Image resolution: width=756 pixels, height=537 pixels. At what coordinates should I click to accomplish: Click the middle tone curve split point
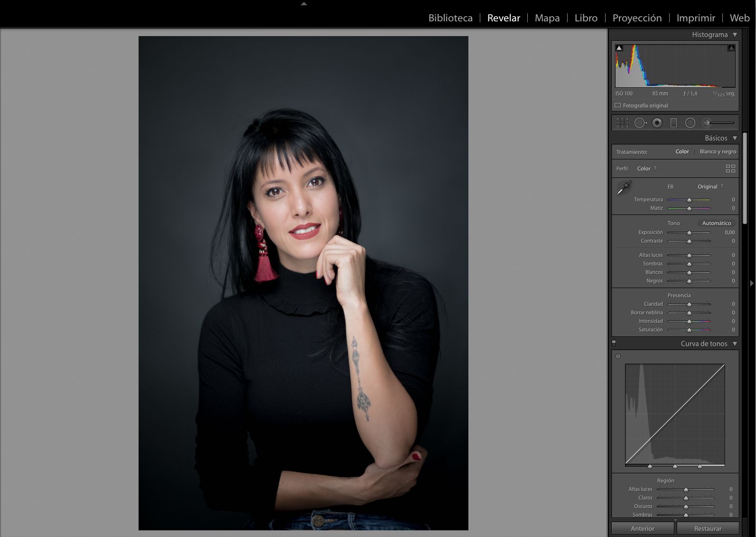675,467
